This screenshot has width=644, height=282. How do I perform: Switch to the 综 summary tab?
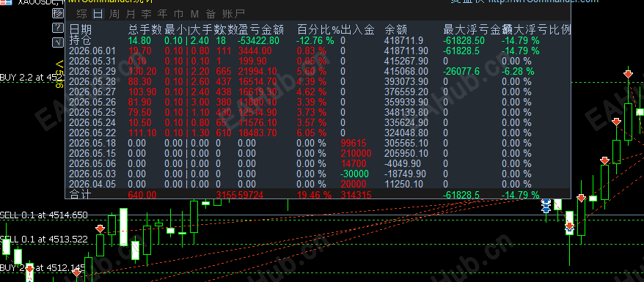pyautogui.click(x=81, y=15)
